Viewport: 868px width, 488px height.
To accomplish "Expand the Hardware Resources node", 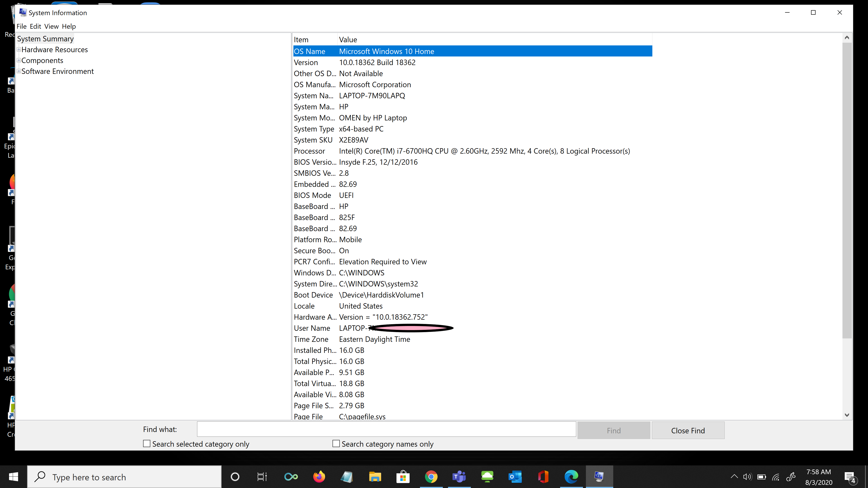I will coord(19,49).
